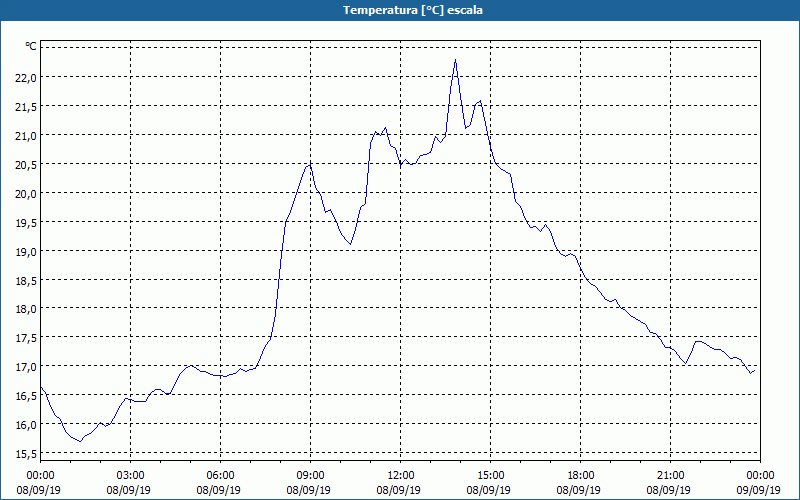Click the 18,5 y-axis label
Viewport: 800px width, 500px height.
tap(27, 280)
